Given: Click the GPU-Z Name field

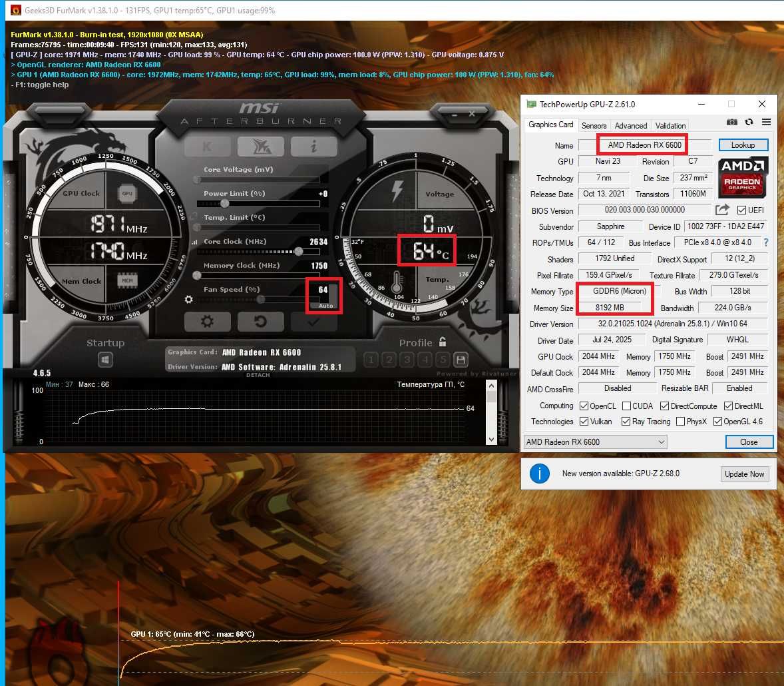Looking at the screenshot, I should pos(644,145).
